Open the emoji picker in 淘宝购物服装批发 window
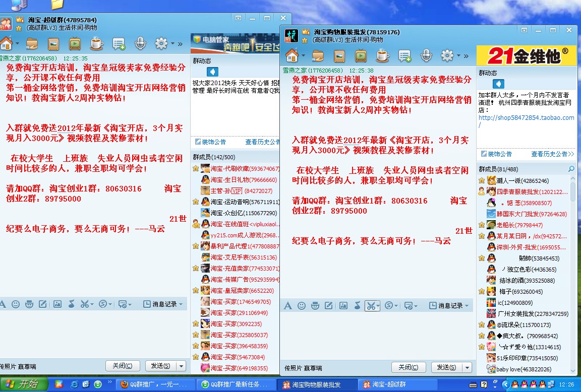This screenshot has height=392, width=581. tap(302, 306)
